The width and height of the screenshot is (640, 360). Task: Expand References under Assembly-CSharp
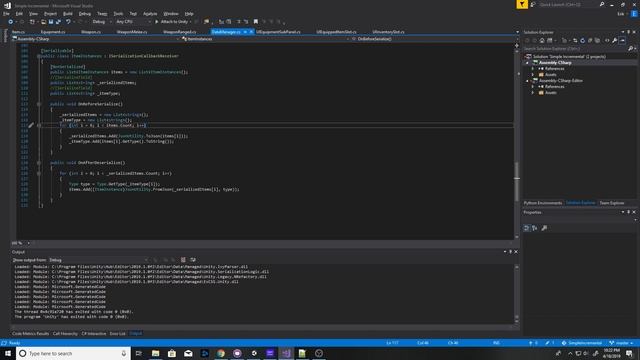click(x=533, y=69)
